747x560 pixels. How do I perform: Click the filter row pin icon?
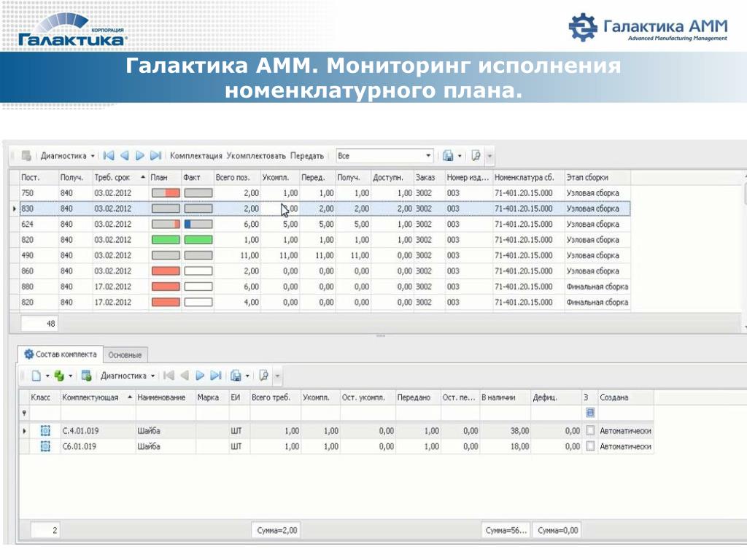pyautogui.click(x=24, y=413)
